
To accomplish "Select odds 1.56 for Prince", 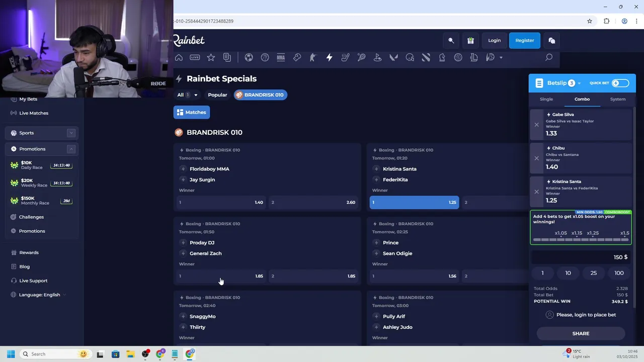I will (414, 276).
